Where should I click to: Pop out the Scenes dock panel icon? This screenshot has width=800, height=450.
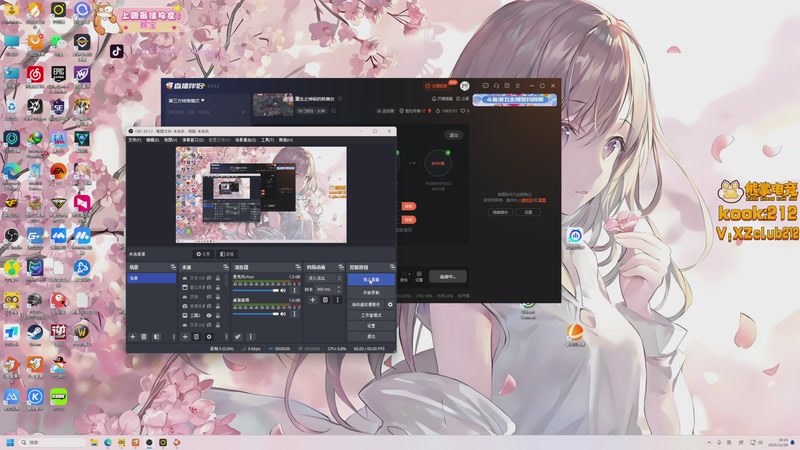173,267
